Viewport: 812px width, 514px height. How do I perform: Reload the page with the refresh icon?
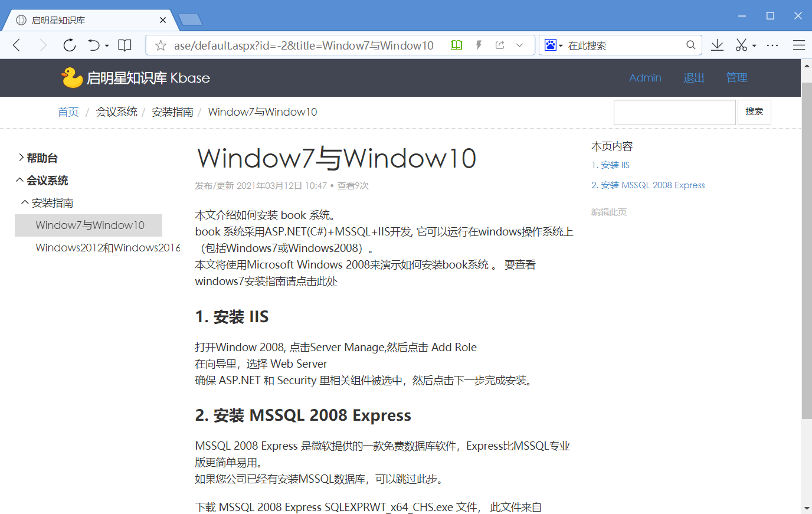tap(70, 45)
